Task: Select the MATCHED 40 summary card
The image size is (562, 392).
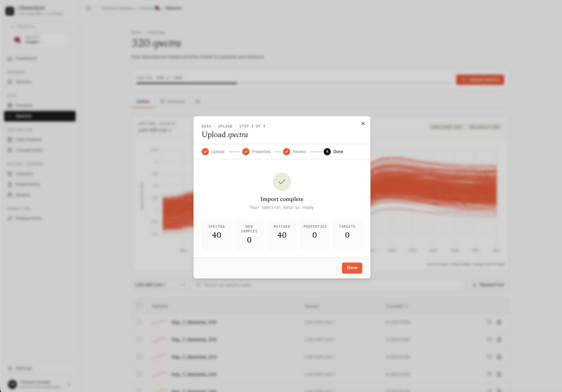Action: [x=282, y=235]
